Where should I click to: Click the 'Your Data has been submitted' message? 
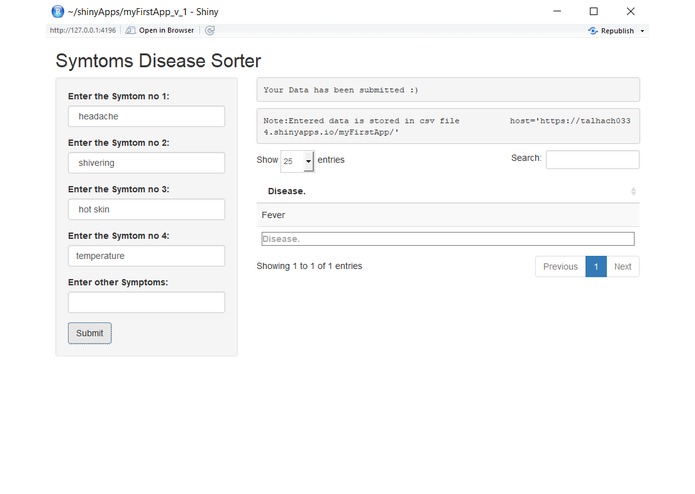click(x=448, y=90)
